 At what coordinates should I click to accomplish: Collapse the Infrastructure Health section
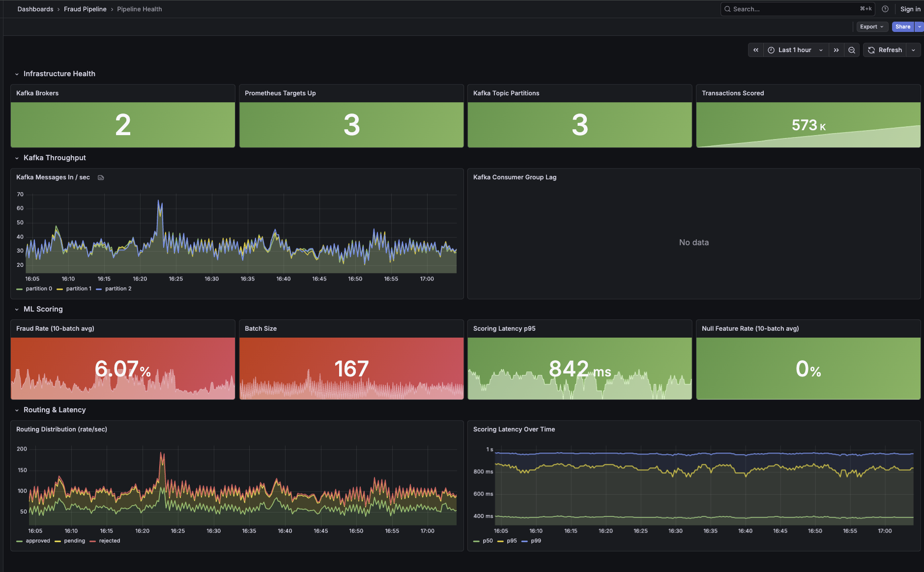coord(17,74)
